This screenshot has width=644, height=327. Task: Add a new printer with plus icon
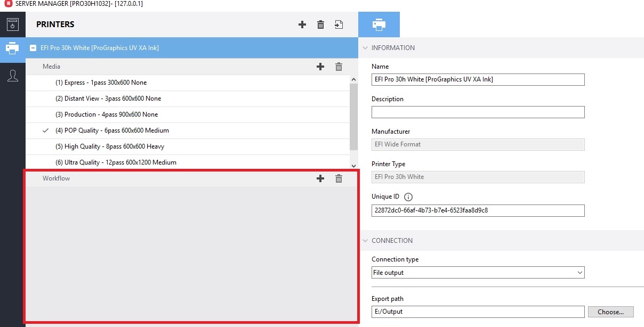click(302, 24)
